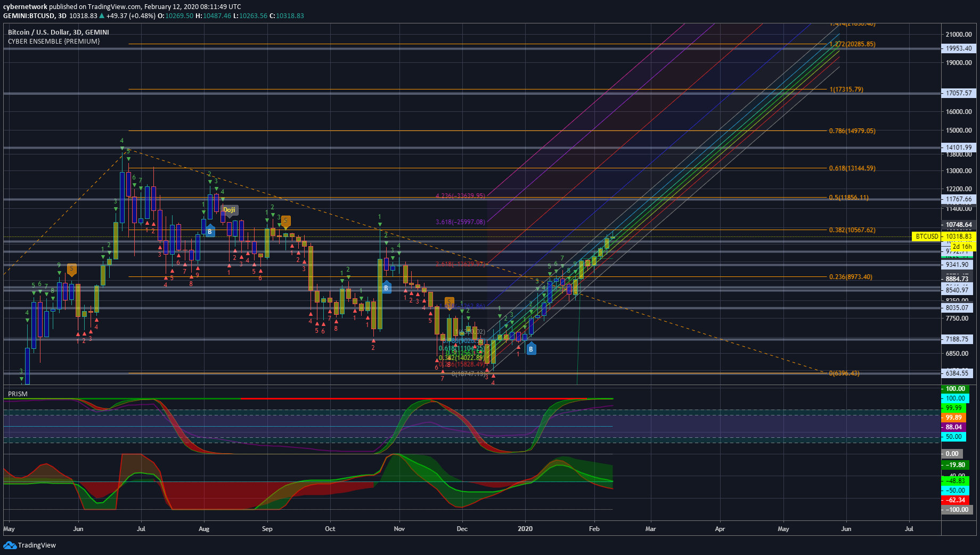The image size is (980, 555).
Task: Click the 3.618(-25997.08) extension label
Action: [x=460, y=222]
